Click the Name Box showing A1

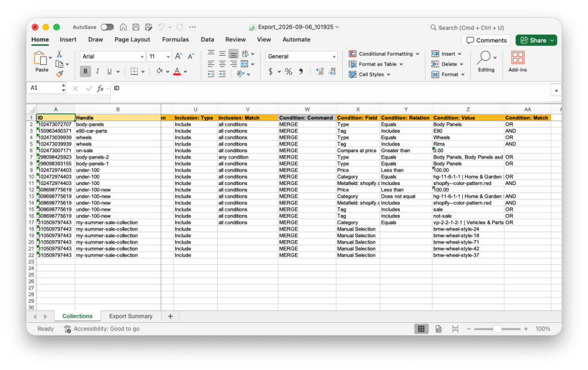(x=45, y=88)
